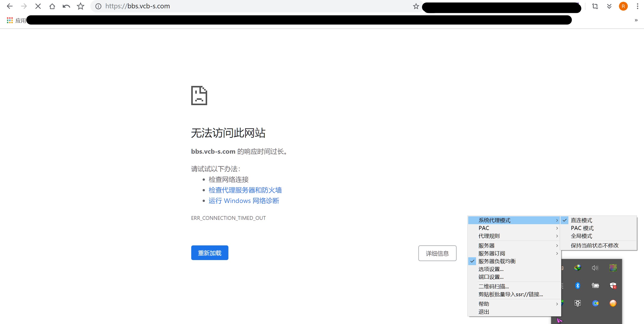644x324 pixels.
Task: Open the home page icon
Action: click(x=52, y=6)
